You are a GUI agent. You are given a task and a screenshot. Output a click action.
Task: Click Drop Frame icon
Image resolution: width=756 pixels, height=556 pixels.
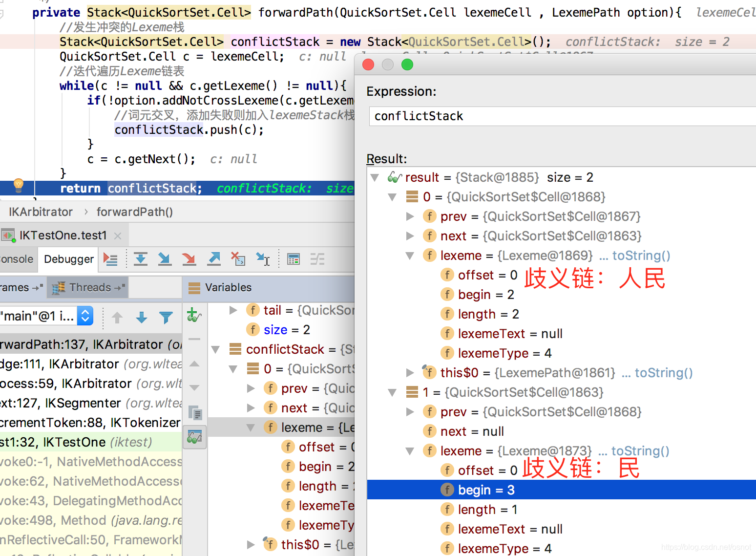[x=238, y=259]
